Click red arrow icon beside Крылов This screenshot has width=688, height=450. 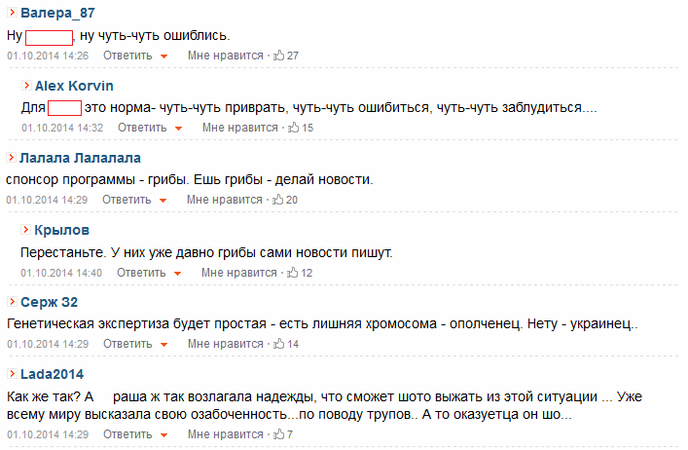pos(26,229)
